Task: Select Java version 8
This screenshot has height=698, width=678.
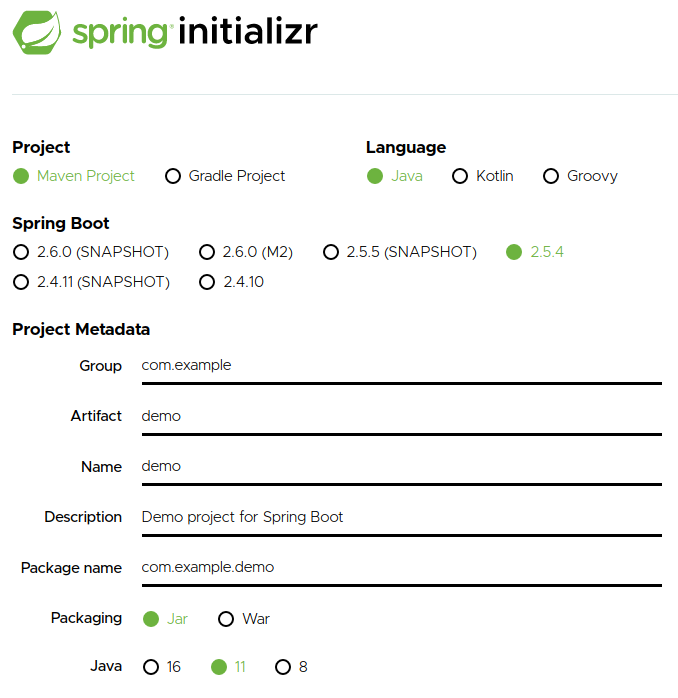Action: (x=283, y=667)
